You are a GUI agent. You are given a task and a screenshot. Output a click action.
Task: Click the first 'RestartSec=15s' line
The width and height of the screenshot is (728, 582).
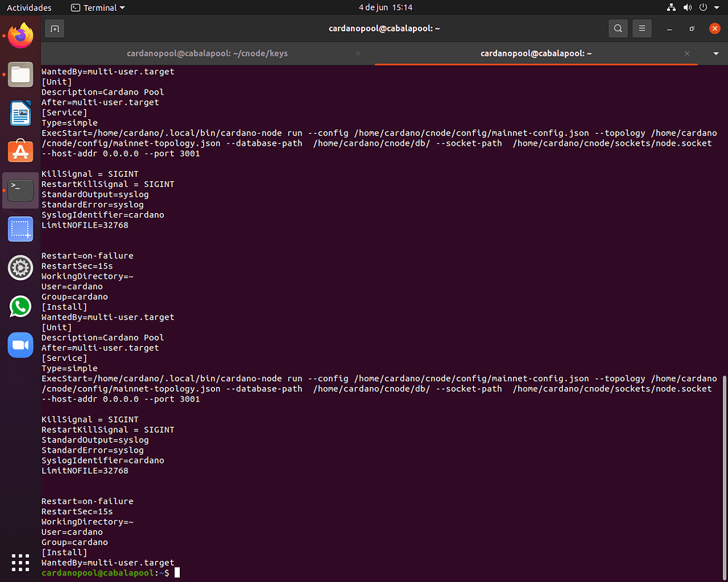point(77,266)
